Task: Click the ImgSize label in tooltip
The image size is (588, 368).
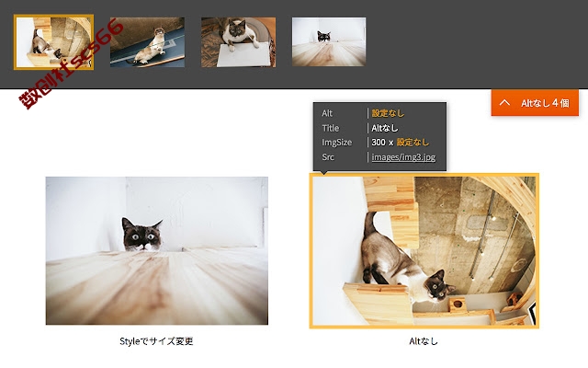Action: [337, 143]
